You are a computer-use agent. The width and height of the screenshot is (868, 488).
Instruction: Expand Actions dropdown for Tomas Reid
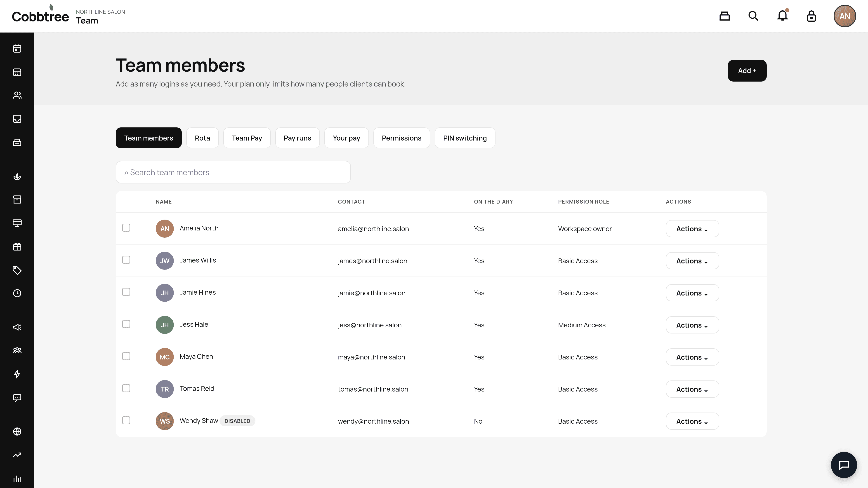[x=692, y=389]
